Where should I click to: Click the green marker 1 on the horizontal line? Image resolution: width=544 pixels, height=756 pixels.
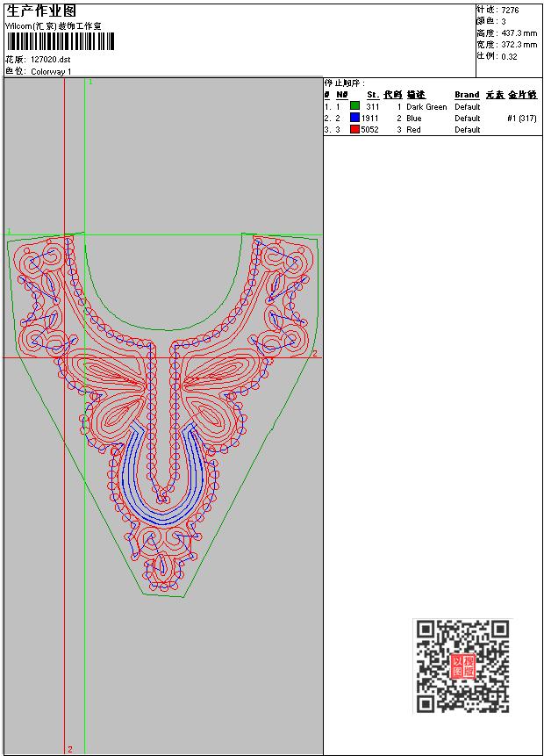(9, 232)
